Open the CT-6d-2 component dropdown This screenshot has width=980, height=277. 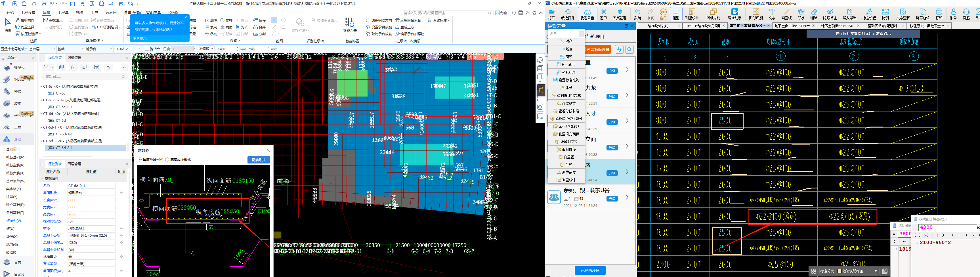[x=127, y=49]
